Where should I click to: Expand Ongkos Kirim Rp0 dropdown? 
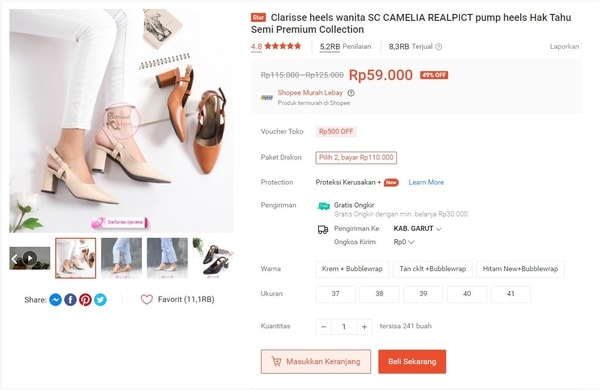coord(404,242)
